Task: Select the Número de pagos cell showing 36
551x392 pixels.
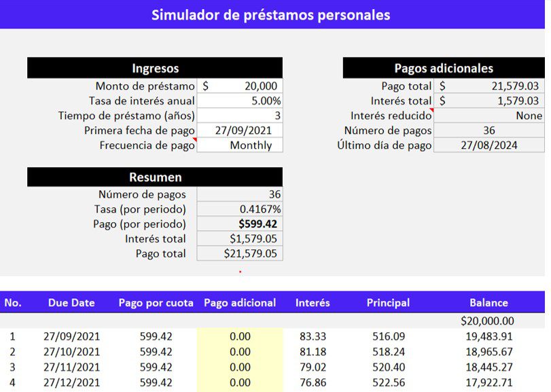Action: (x=489, y=130)
